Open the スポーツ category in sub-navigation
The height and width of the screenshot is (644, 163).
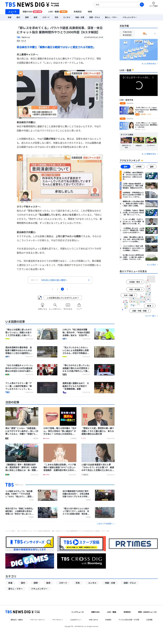pyautogui.click(x=46, y=17)
